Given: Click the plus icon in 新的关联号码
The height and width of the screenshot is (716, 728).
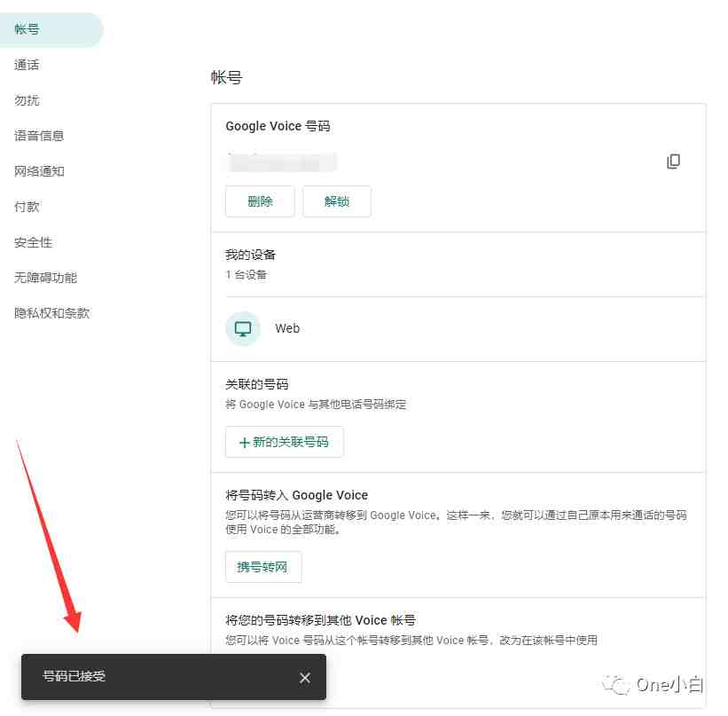Looking at the screenshot, I should [x=244, y=443].
